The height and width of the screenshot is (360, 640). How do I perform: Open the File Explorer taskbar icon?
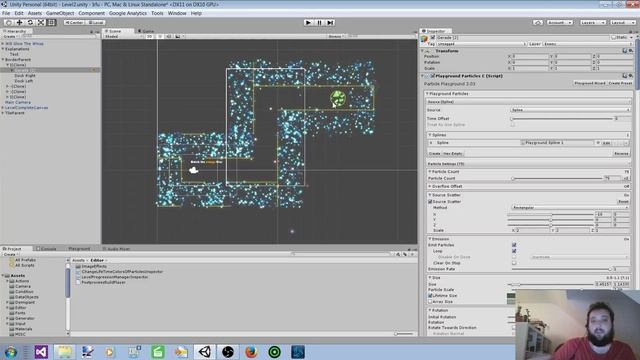pyautogui.click(x=64, y=351)
